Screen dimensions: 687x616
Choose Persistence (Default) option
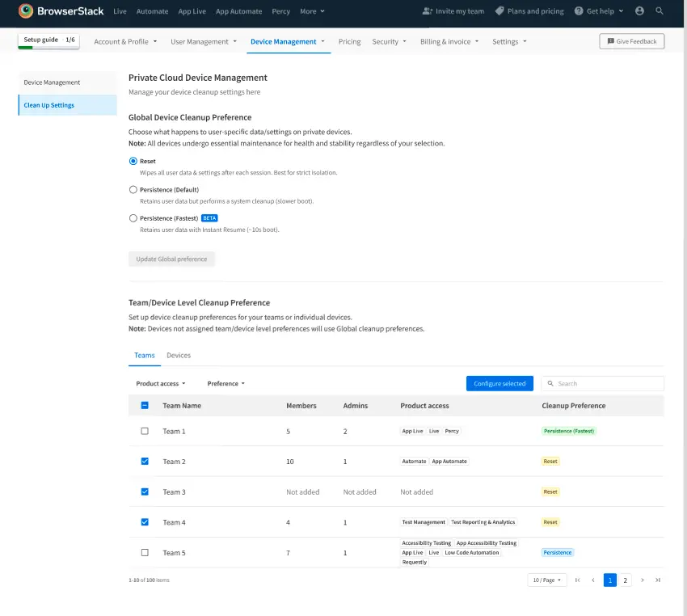[x=132, y=189]
